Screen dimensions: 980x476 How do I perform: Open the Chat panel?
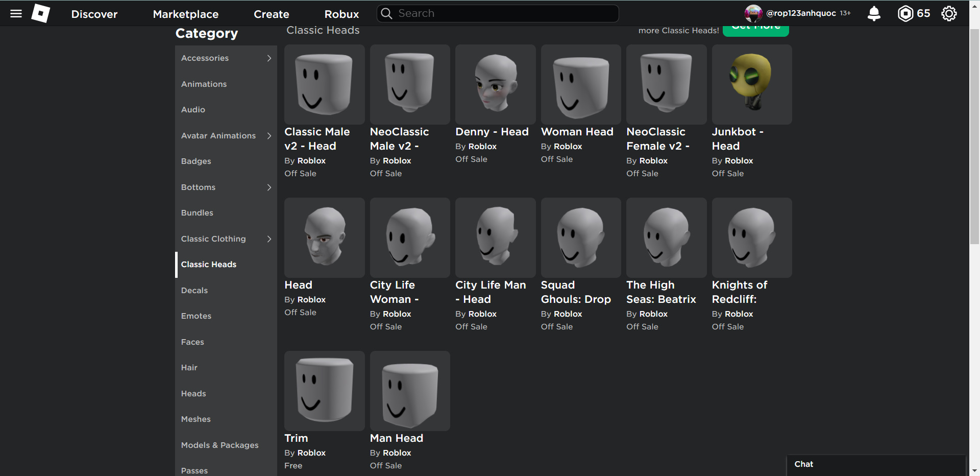876,465
